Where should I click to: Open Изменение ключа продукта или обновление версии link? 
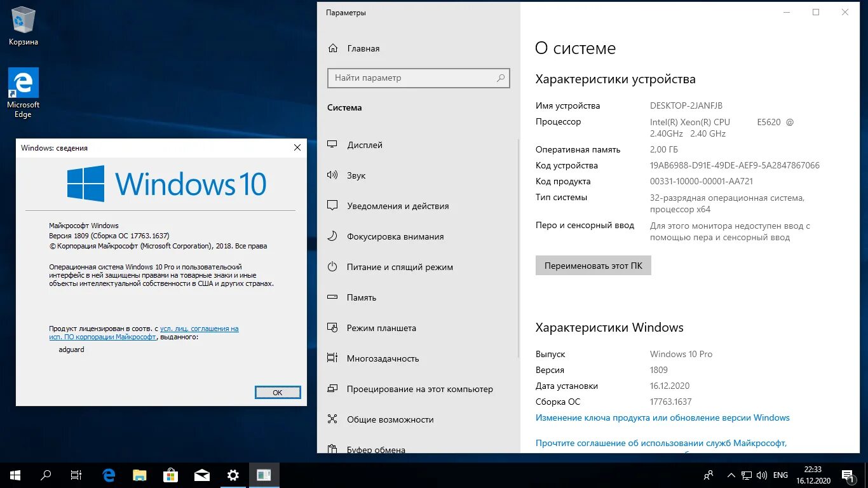[663, 417]
